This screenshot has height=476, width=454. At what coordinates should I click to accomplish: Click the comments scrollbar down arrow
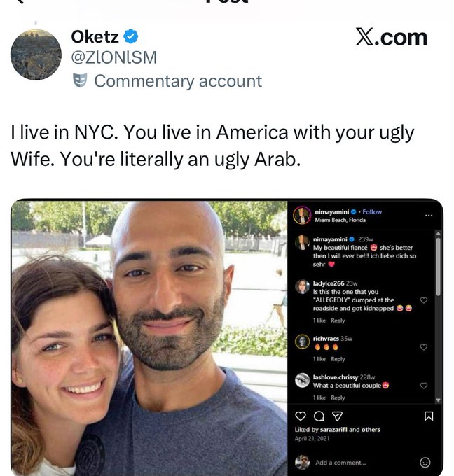(439, 400)
